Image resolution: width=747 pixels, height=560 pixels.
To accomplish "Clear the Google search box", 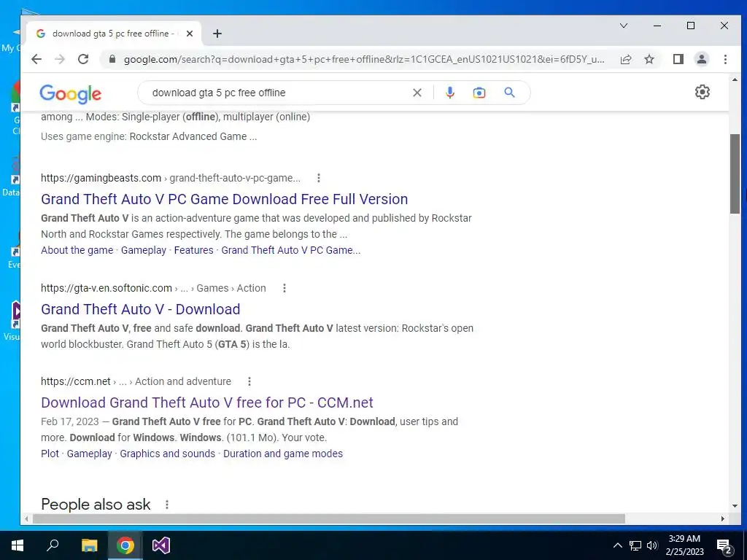I will tap(417, 93).
